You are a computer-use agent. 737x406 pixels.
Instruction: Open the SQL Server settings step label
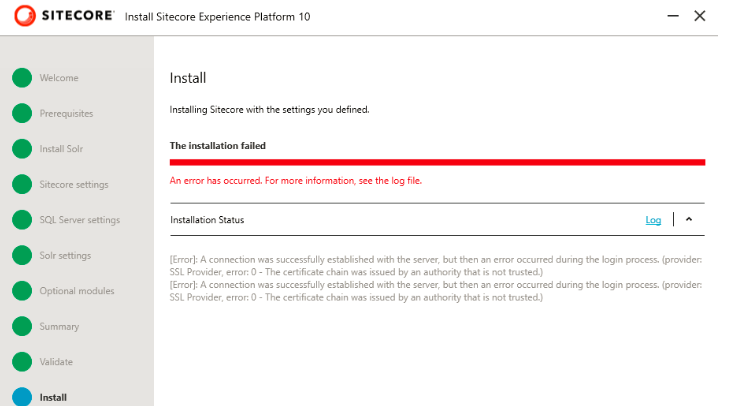pyautogui.click(x=79, y=220)
